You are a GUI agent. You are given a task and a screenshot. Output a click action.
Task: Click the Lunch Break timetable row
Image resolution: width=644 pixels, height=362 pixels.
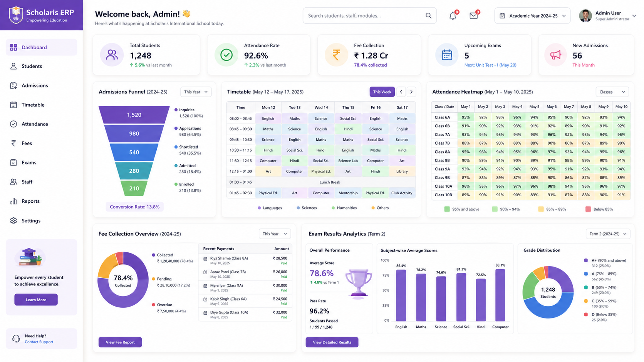click(321, 182)
